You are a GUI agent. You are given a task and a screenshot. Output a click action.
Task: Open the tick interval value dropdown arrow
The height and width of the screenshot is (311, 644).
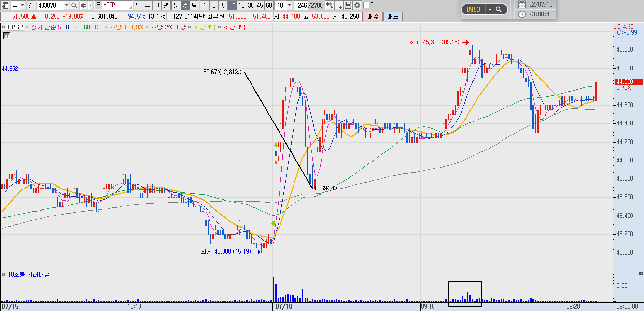(289, 5)
